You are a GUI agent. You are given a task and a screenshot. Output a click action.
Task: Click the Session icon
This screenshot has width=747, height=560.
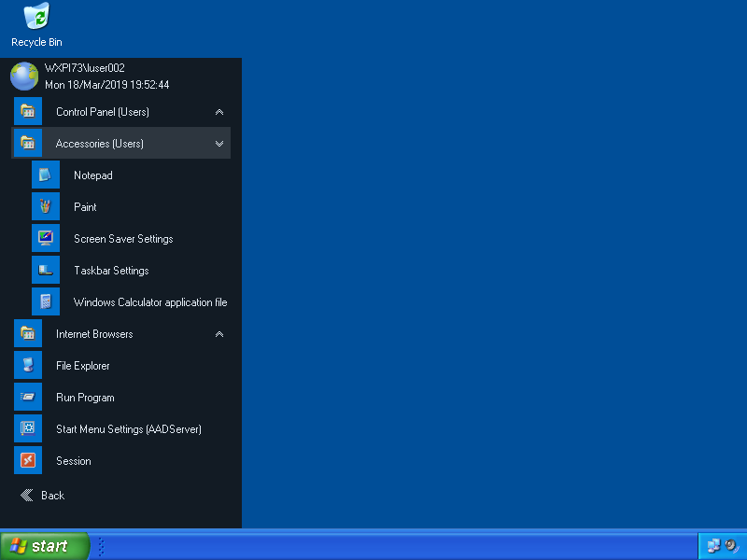pos(28,461)
